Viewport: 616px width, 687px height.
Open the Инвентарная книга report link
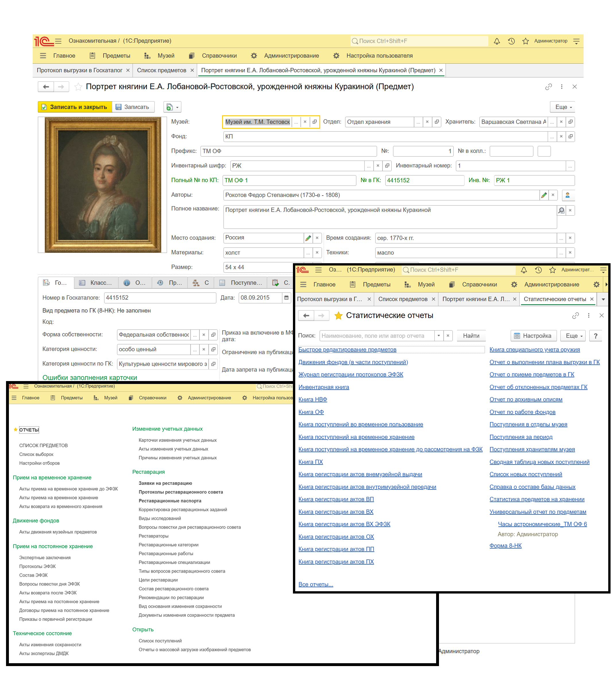323,387
